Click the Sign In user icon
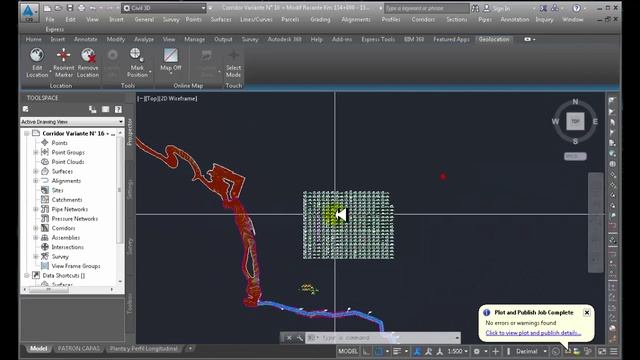 (487, 8)
